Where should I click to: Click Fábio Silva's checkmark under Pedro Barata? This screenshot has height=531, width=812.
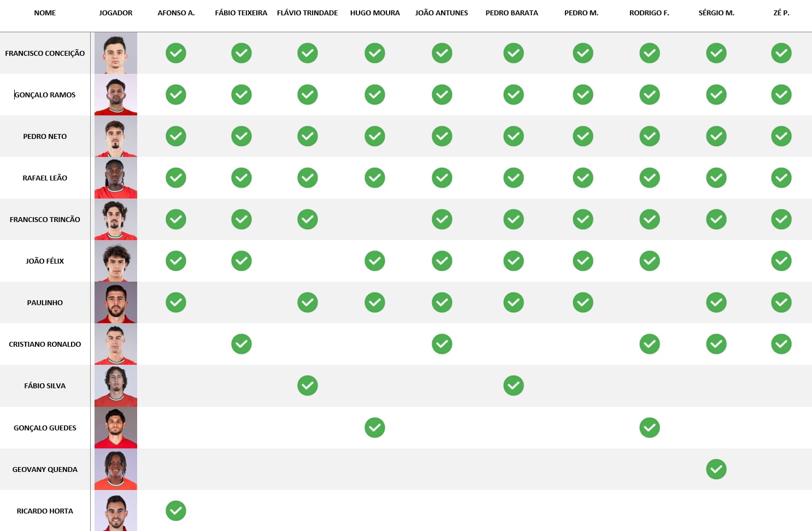[x=514, y=386]
